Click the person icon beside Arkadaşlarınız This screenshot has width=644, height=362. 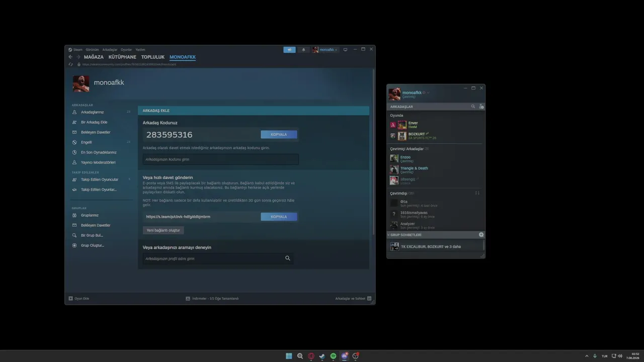coord(74,112)
